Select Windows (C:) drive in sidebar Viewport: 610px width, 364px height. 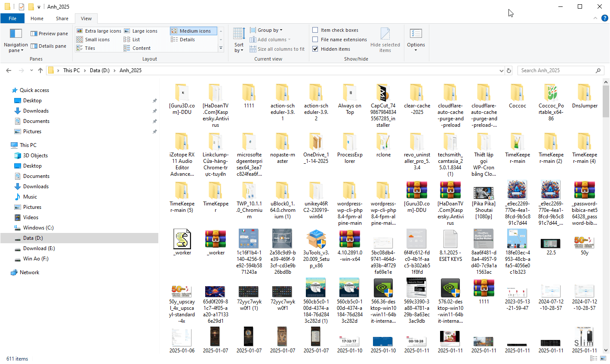[38, 228]
